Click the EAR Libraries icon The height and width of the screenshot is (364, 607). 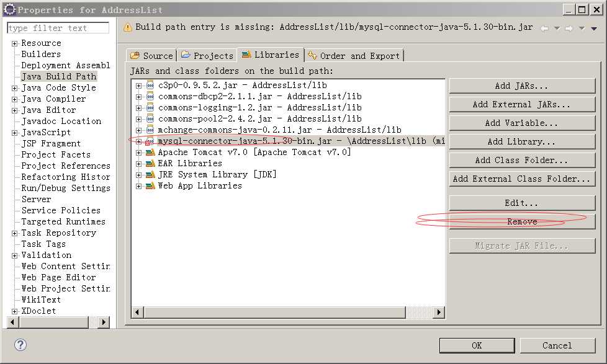150,164
